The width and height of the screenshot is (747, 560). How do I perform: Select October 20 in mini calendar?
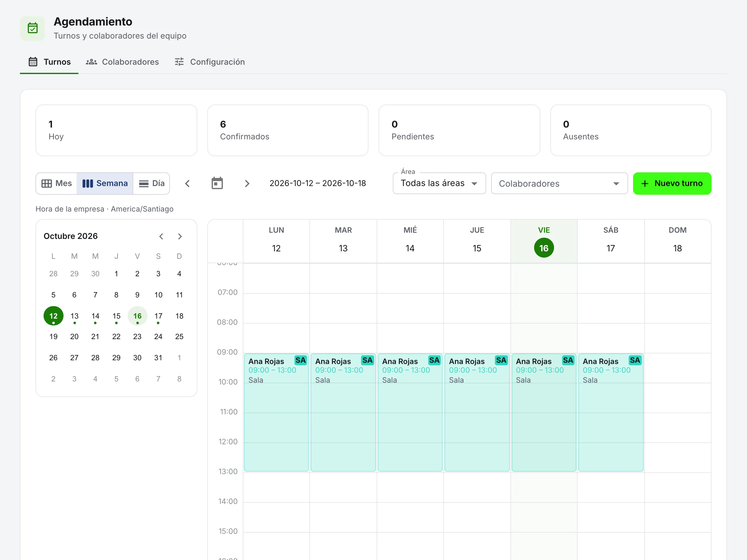pos(74,337)
